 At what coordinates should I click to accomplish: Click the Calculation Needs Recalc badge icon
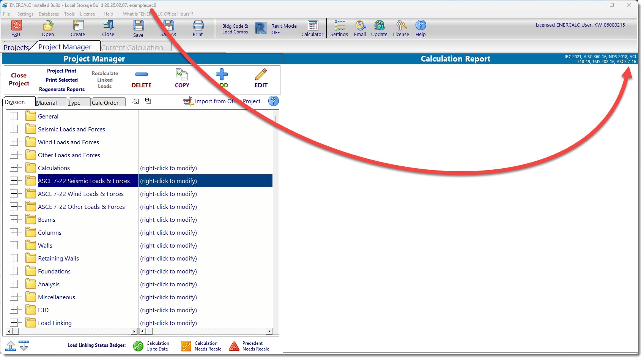tap(186, 346)
